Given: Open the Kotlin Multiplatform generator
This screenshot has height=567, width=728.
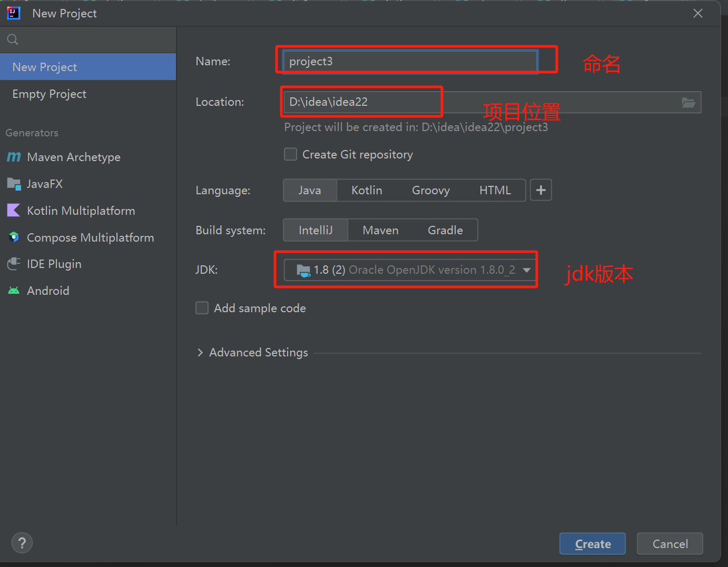Looking at the screenshot, I should 81,211.
